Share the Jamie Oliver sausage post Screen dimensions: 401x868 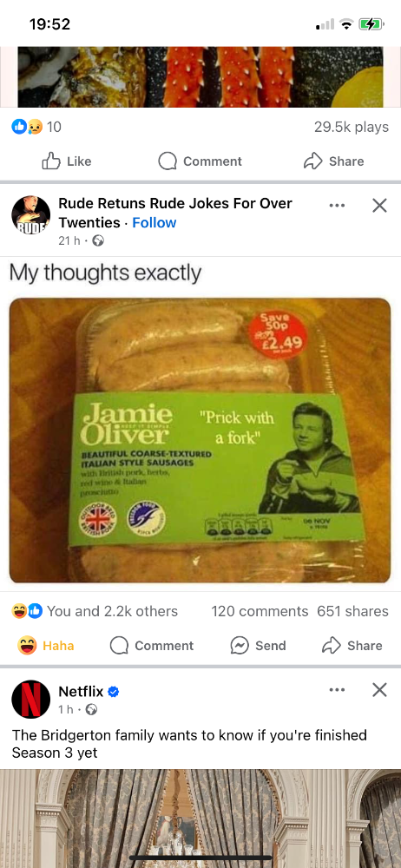click(x=352, y=646)
